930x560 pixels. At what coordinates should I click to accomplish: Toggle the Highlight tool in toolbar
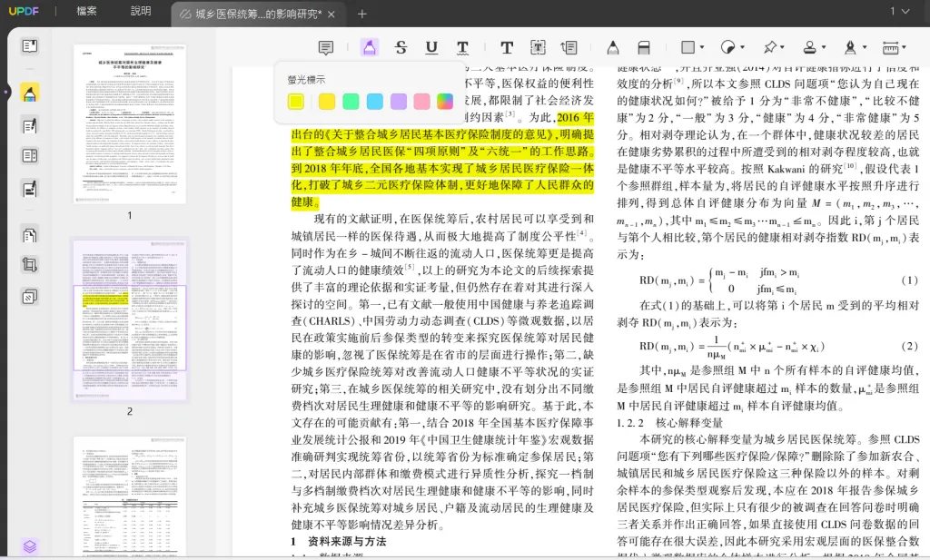pyautogui.click(x=369, y=47)
